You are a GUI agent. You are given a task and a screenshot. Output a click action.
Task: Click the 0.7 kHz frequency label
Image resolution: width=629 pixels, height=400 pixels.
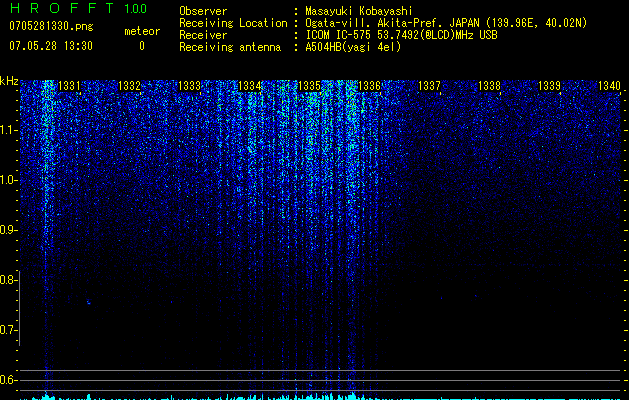coord(7,330)
